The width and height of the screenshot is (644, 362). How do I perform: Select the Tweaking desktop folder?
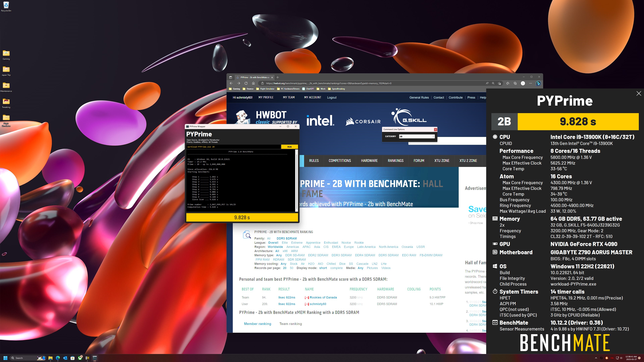tap(6, 103)
